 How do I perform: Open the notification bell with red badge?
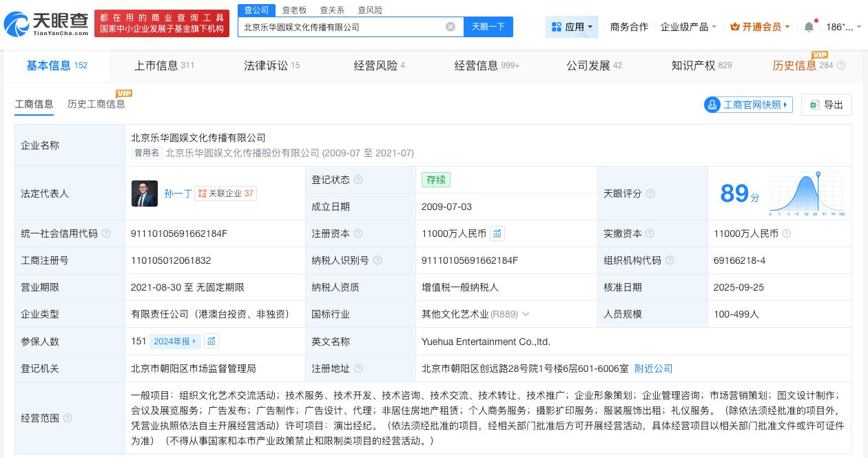pos(809,27)
